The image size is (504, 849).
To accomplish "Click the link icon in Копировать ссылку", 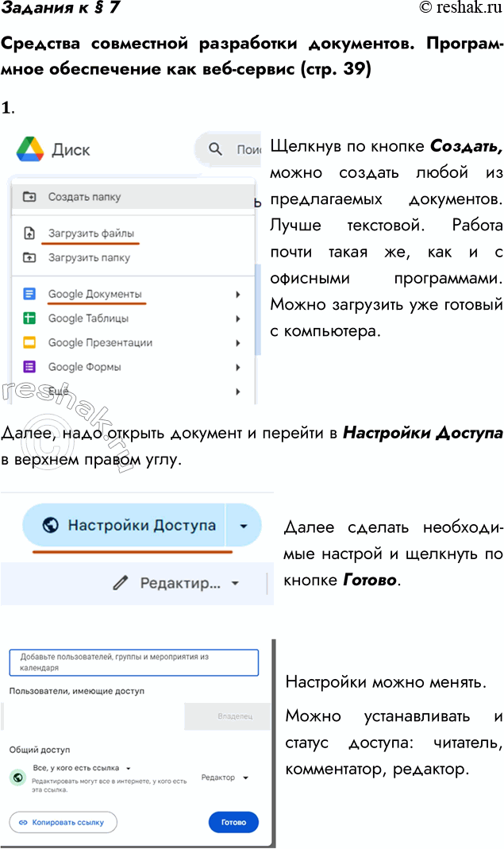I will click(x=23, y=823).
